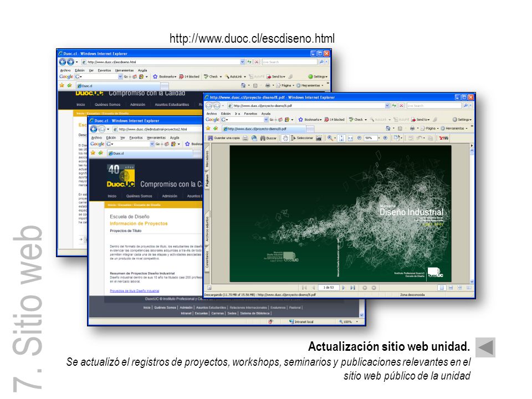Choose the Seleccionar text tool
This screenshot has height=399, width=532.
coord(301,138)
